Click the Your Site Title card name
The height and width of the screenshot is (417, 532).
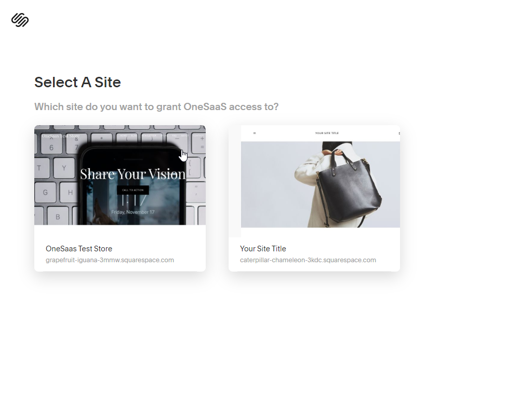[x=263, y=249]
